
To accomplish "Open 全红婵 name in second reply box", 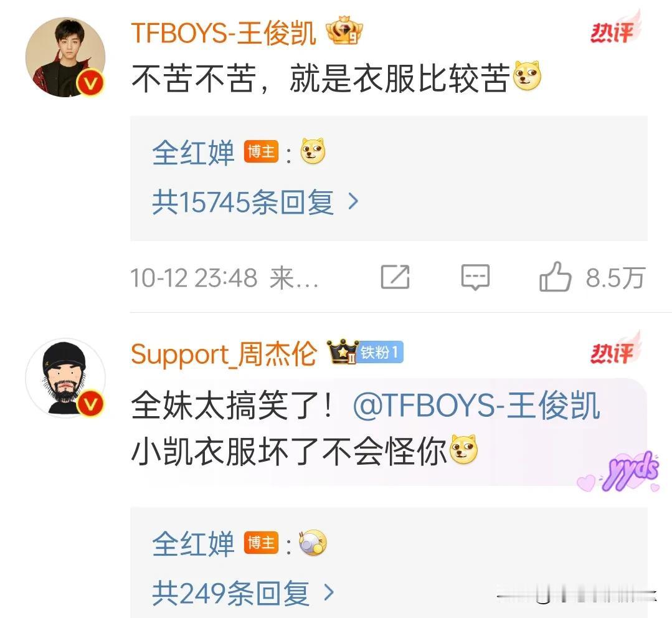I will click(x=193, y=544).
